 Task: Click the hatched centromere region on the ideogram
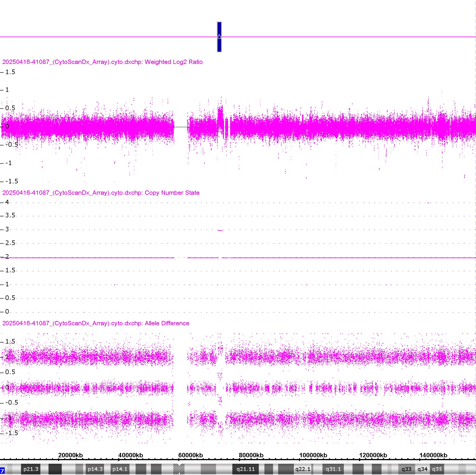point(179,469)
